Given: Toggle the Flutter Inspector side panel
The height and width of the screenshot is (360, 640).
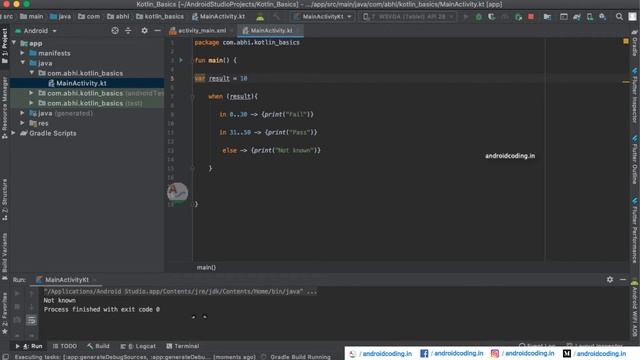Looking at the screenshot, I should pos(635,95).
